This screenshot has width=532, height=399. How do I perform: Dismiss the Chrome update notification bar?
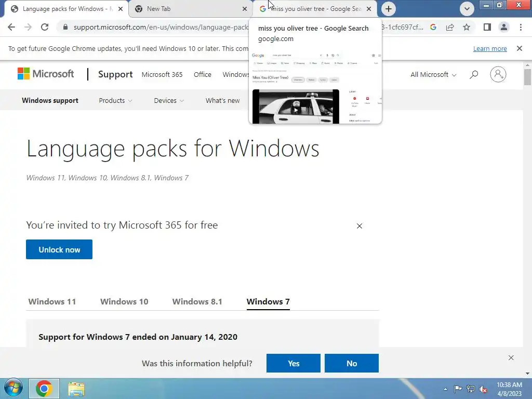519,48
